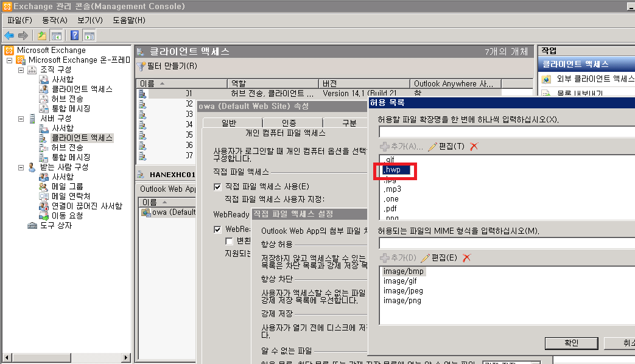Select the .pdf extension entry
Viewport: 635px width, 364px height.
(x=390, y=209)
